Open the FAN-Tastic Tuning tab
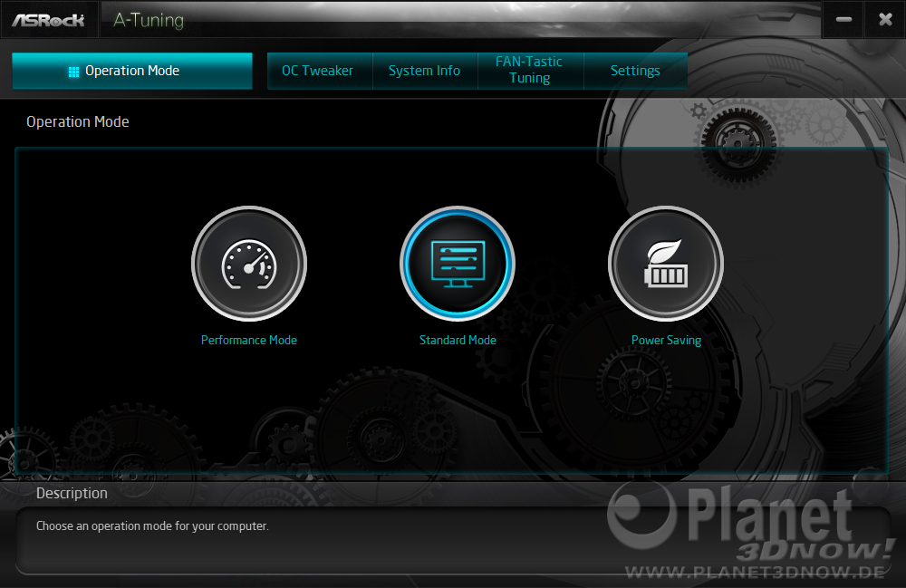The width and height of the screenshot is (906, 588). coord(530,71)
